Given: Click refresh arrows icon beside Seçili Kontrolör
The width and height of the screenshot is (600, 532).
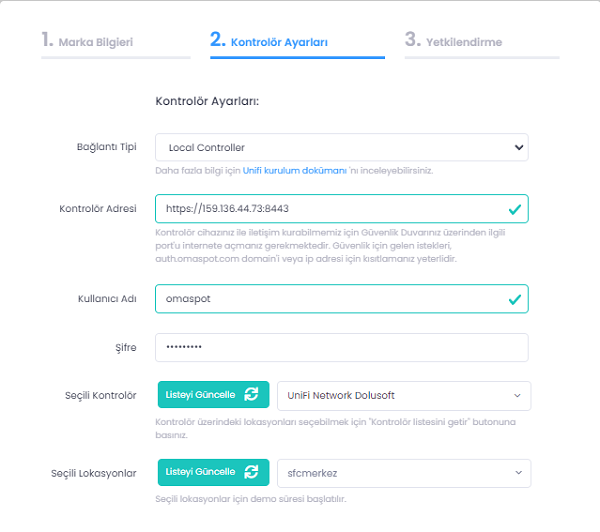Looking at the screenshot, I should click(251, 395).
